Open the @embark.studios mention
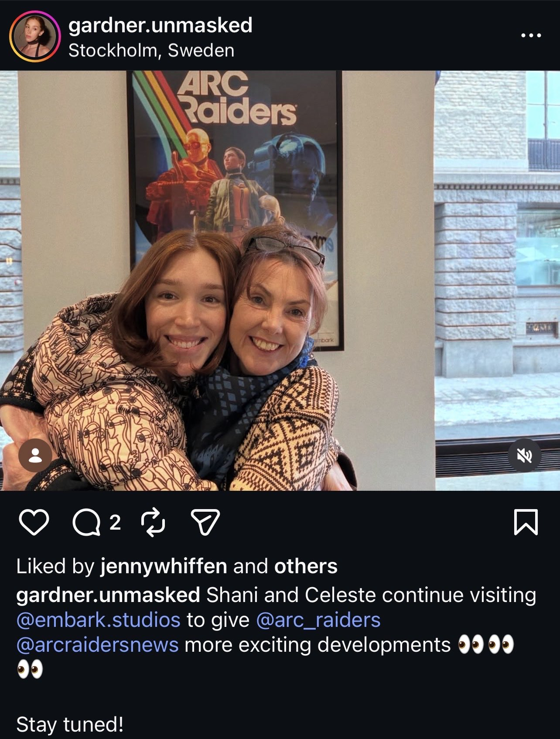 [98, 620]
